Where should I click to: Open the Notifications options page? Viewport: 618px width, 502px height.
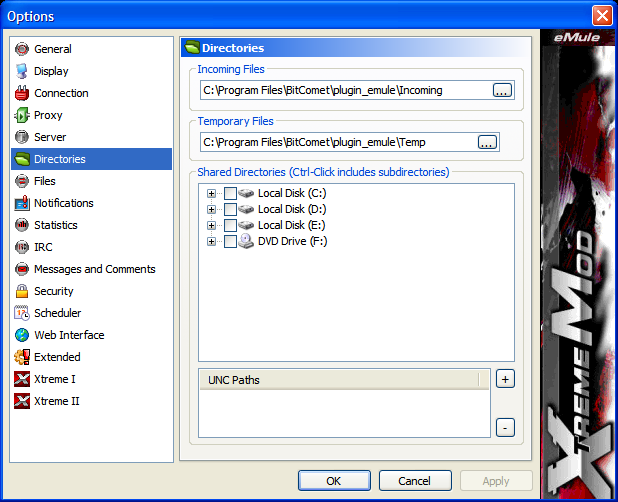[63, 203]
